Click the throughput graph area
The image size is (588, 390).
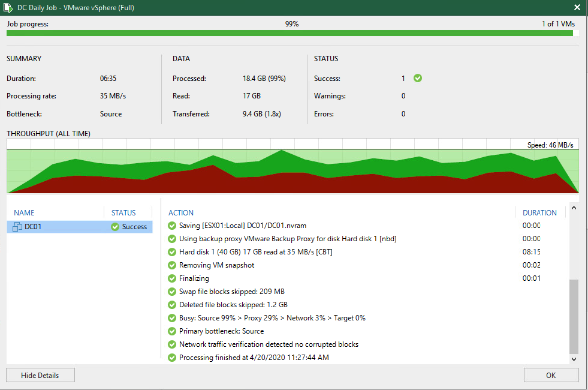[293, 166]
